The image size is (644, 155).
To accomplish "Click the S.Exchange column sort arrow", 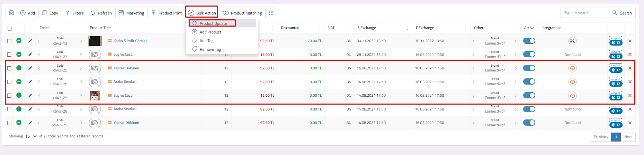I will pos(407,28).
